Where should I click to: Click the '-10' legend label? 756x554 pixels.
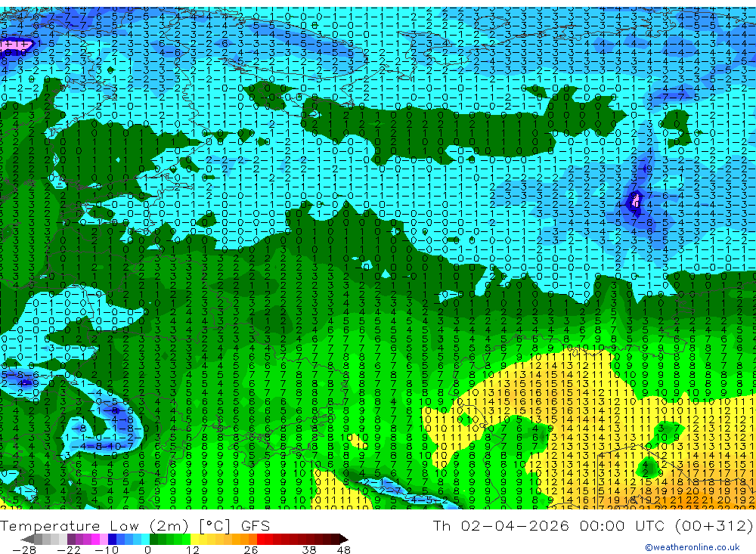coord(107,549)
